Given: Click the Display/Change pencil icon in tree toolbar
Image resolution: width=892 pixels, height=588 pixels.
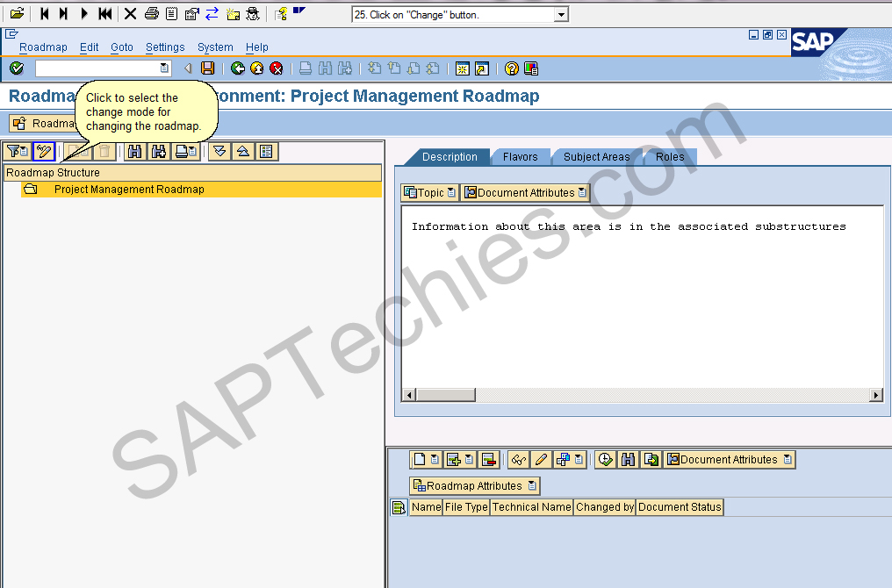Looking at the screenshot, I should coord(44,151).
